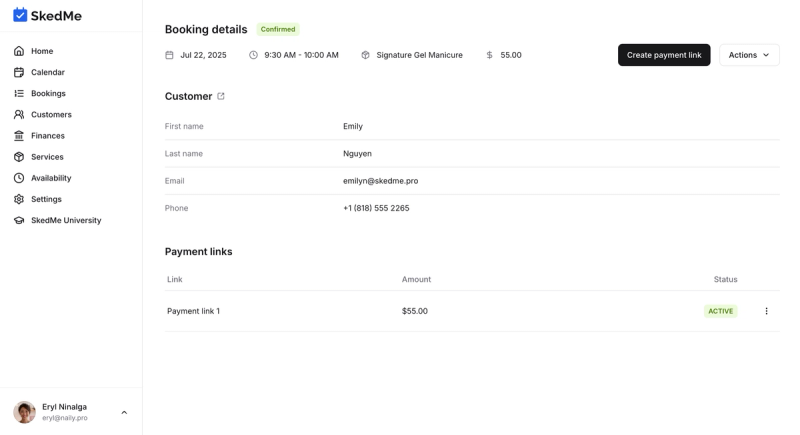Open SkedMe University link
Viewport: 800px width, 435px height.
66,220
